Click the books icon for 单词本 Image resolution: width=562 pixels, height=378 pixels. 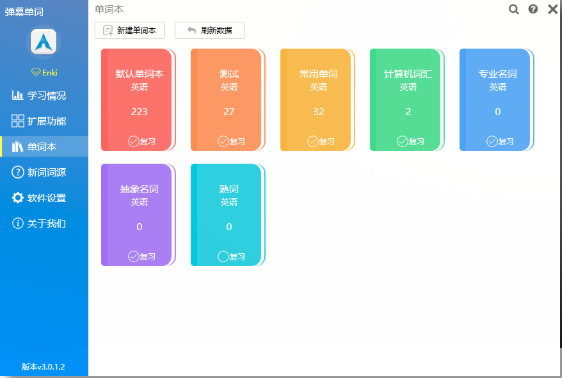tap(17, 147)
